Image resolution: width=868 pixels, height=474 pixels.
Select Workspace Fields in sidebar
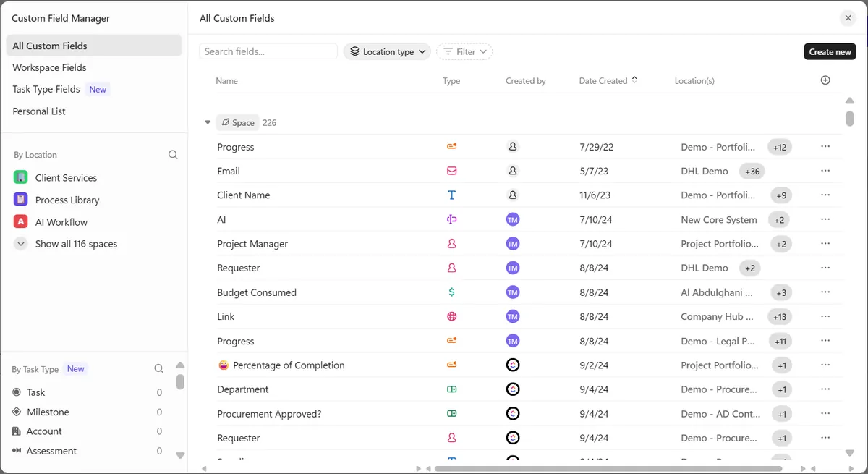(x=49, y=67)
